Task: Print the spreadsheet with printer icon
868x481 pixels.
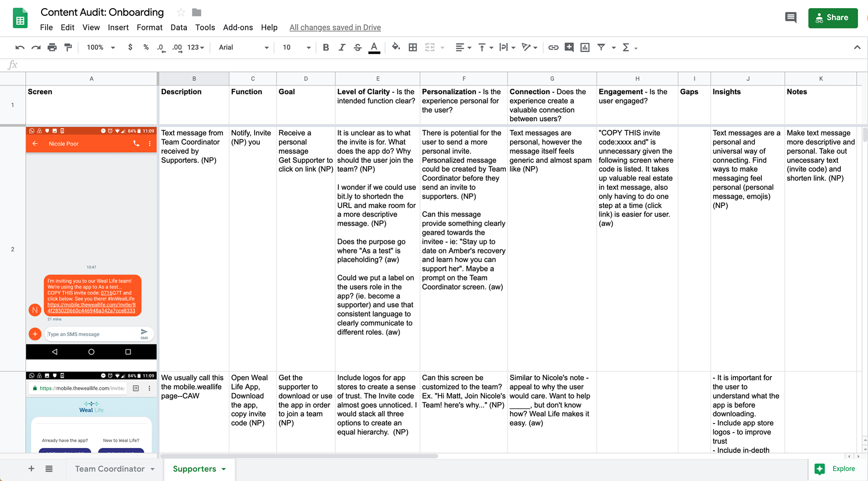Action: (52, 48)
